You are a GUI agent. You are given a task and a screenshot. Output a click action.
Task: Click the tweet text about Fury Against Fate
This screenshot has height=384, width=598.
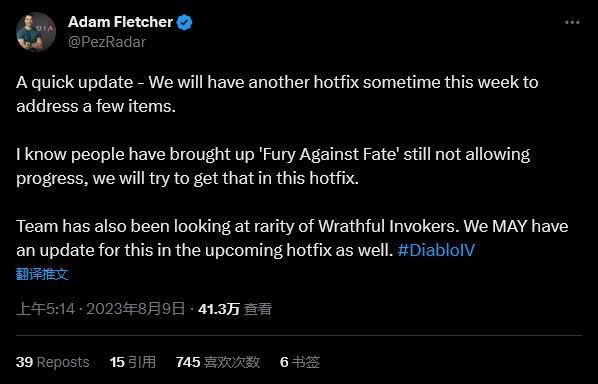pyautogui.click(x=273, y=166)
